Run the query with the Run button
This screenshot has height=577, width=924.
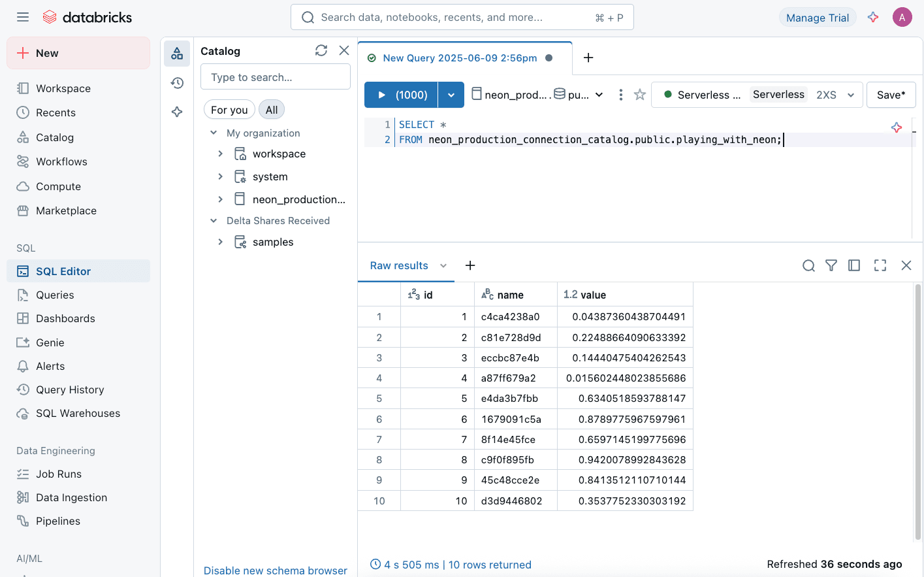coord(400,94)
